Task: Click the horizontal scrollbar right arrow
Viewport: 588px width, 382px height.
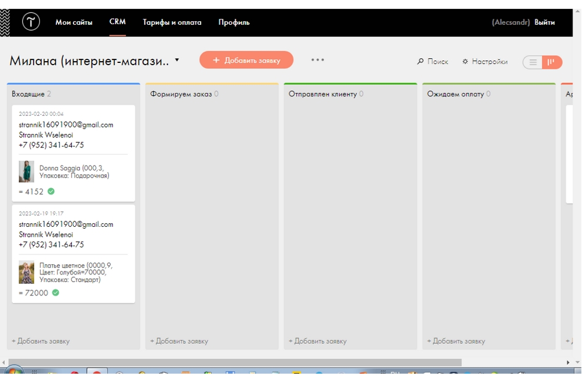Action: coord(568,363)
